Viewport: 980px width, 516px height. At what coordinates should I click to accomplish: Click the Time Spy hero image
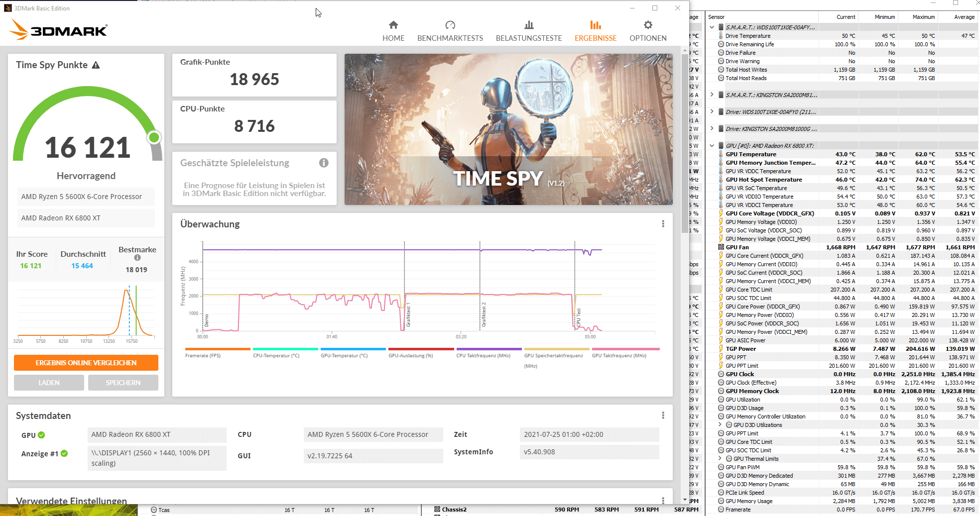[x=508, y=129]
